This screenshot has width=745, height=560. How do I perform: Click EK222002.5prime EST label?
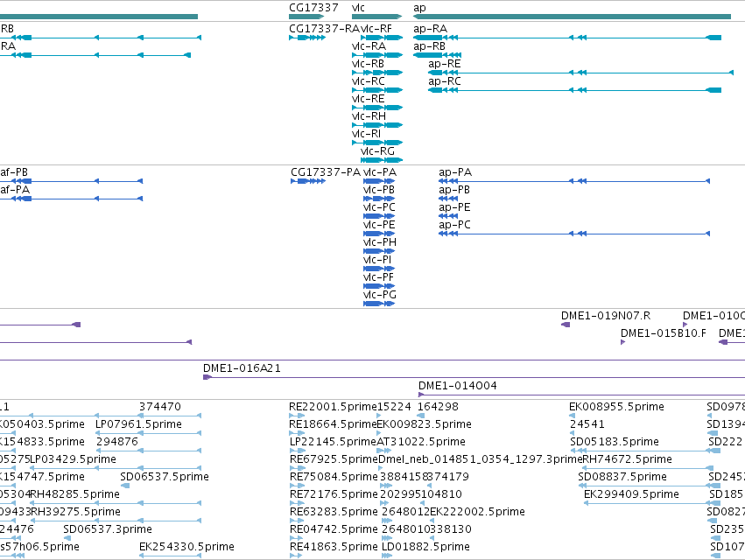tap(477, 512)
